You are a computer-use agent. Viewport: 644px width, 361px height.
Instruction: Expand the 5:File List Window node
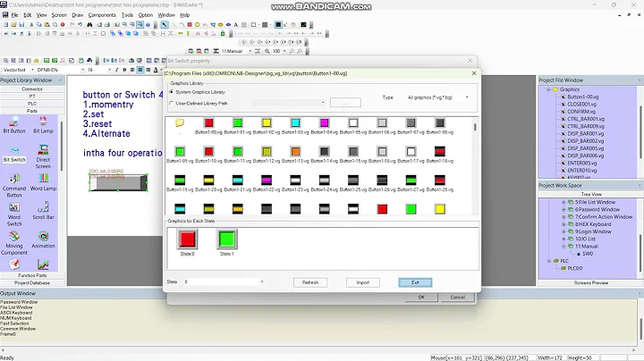pyautogui.click(x=563, y=202)
